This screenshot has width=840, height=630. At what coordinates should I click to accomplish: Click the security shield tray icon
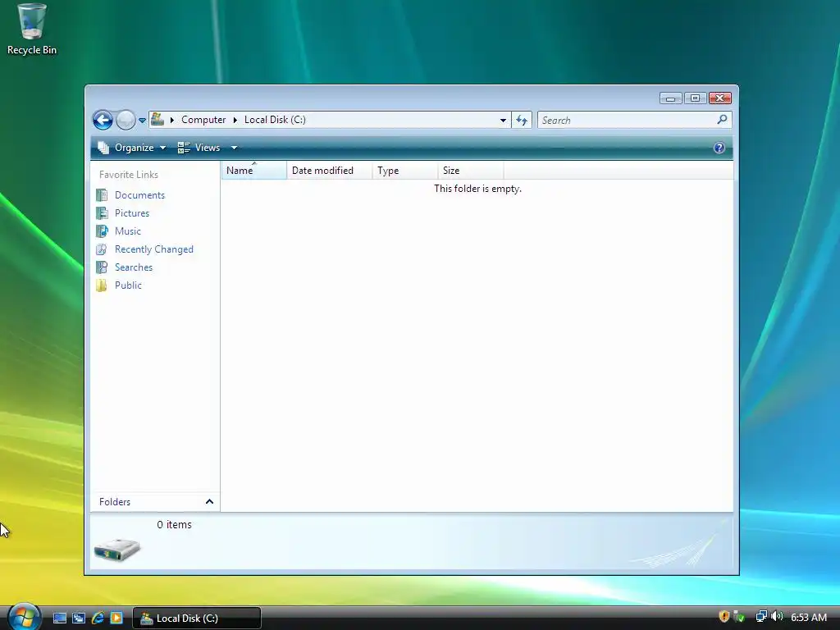[724, 617]
